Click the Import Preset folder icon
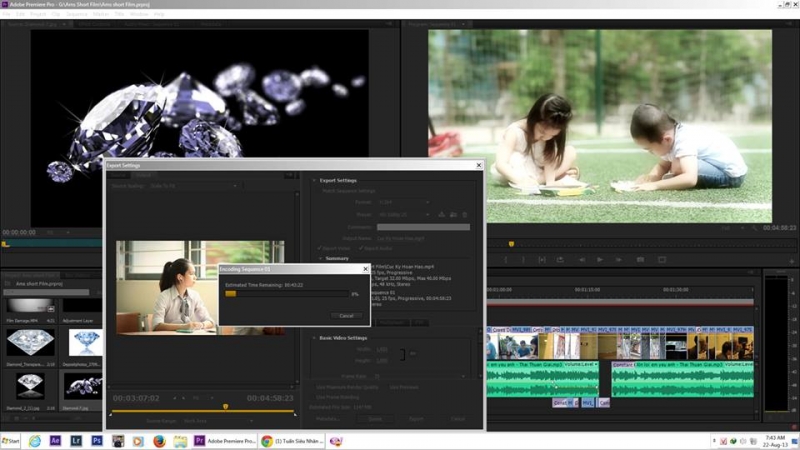Image resolution: width=800 pixels, height=450 pixels. click(454, 215)
